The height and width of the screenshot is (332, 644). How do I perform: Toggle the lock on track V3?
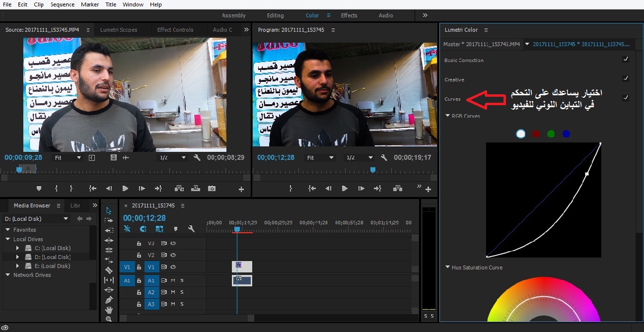coord(139,244)
